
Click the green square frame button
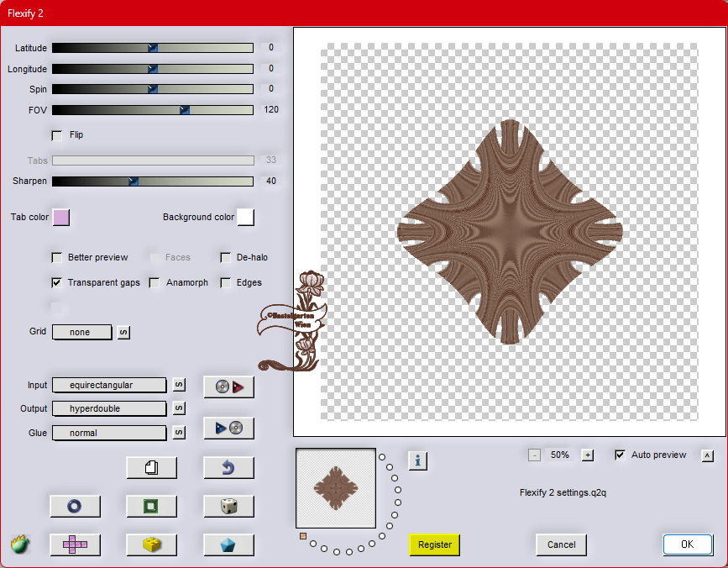coord(151,506)
